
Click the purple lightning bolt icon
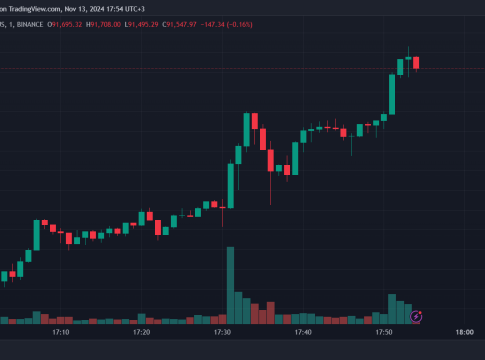coord(416,316)
